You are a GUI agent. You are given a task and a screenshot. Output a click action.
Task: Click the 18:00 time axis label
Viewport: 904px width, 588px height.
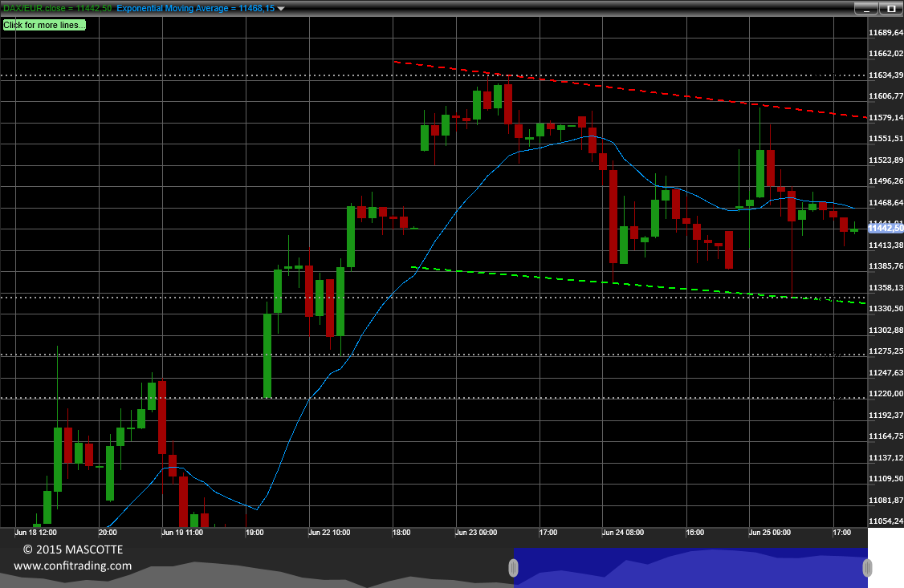pyautogui.click(x=401, y=532)
